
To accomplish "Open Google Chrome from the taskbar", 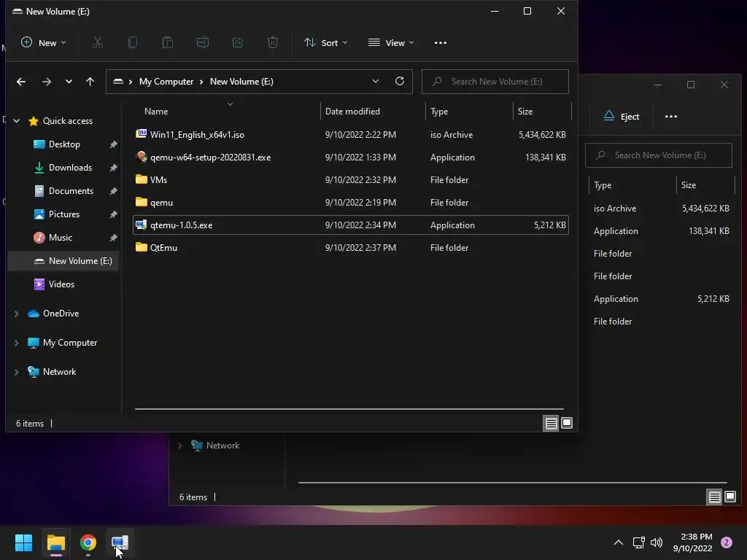I will (88, 542).
